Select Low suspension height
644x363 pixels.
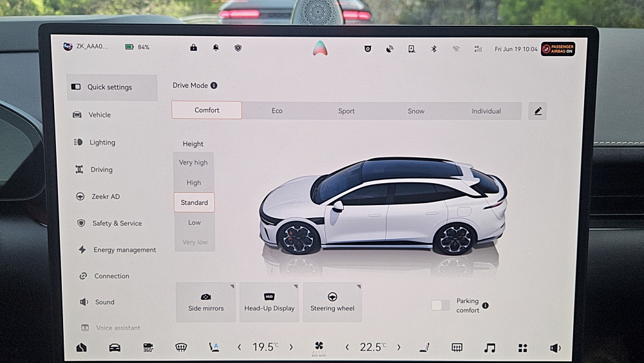(194, 222)
